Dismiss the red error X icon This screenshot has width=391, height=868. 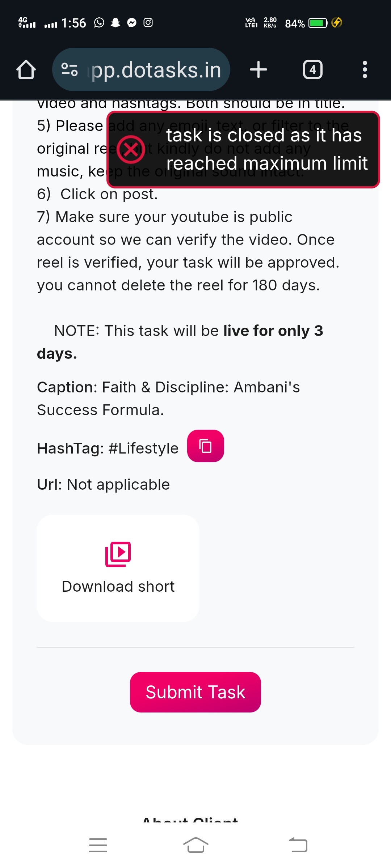pos(131,149)
